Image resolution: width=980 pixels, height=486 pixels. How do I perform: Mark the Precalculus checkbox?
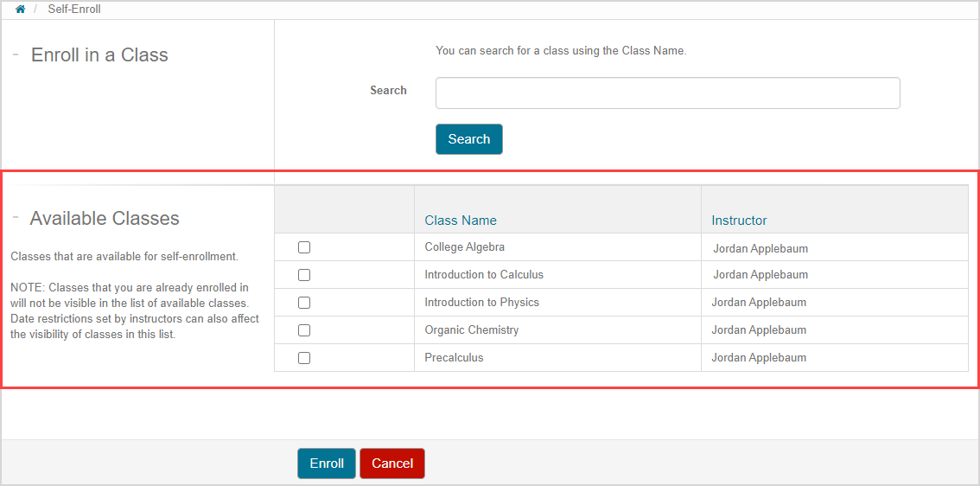[304, 358]
